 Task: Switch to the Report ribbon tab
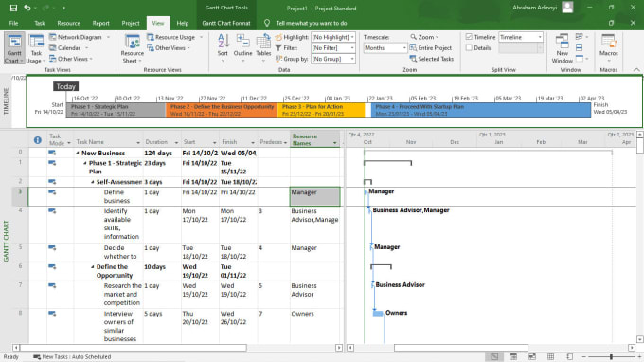pos(100,23)
